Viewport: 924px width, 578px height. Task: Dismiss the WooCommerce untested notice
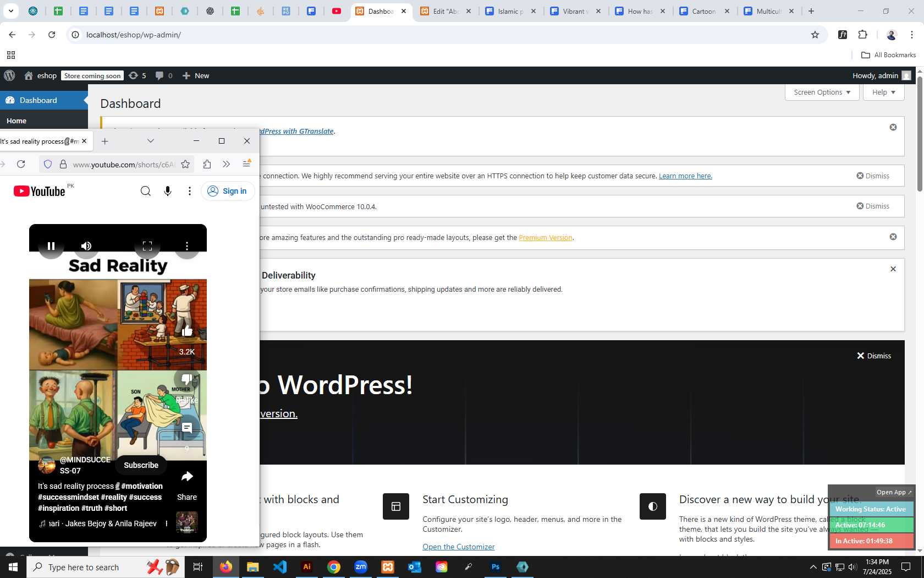tap(873, 206)
